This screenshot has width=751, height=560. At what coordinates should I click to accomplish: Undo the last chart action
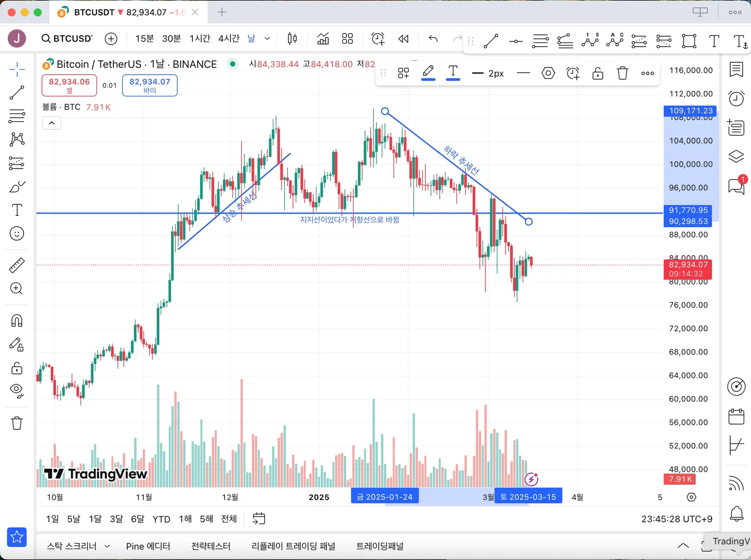pos(433,39)
